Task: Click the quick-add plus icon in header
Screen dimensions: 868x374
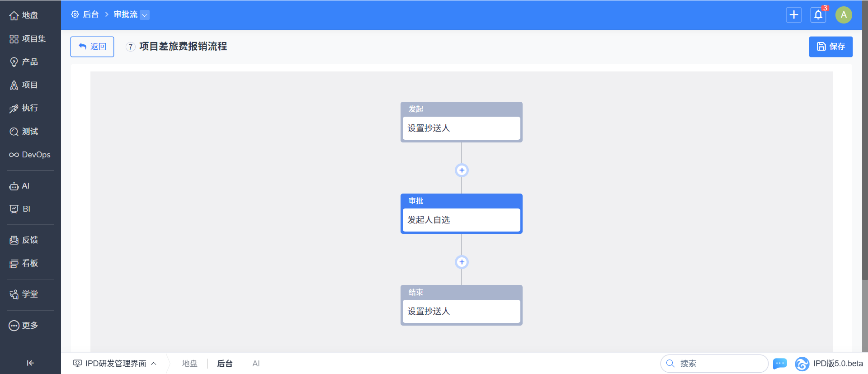Action: tap(794, 15)
